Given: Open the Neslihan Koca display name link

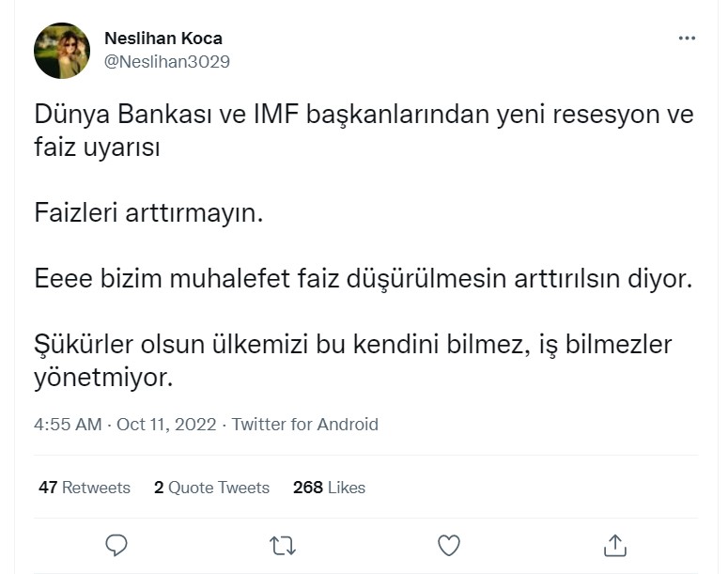Looking at the screenshot, I should (163, 39).
